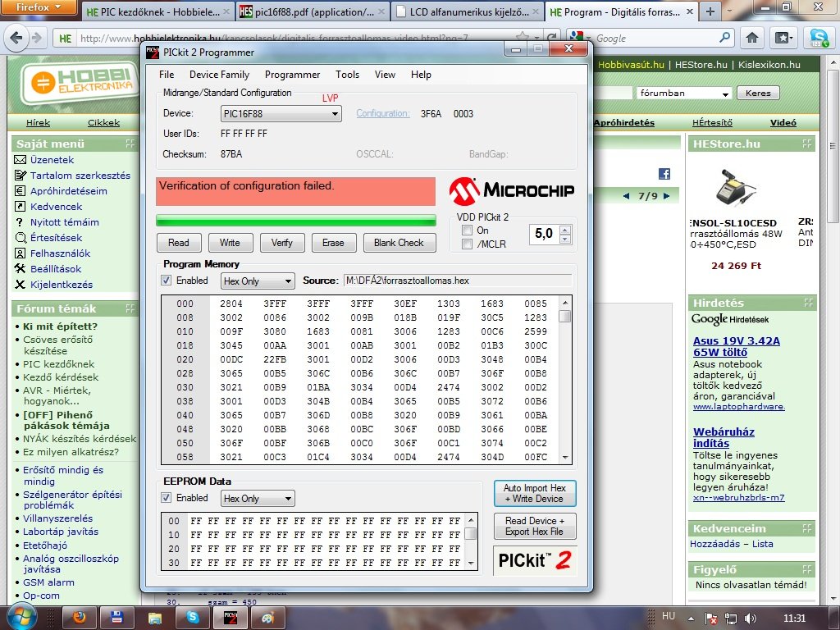Click Auto Import Hex + Write Device
This screenshot has height=630, width=840.
[x=535, y=493]
